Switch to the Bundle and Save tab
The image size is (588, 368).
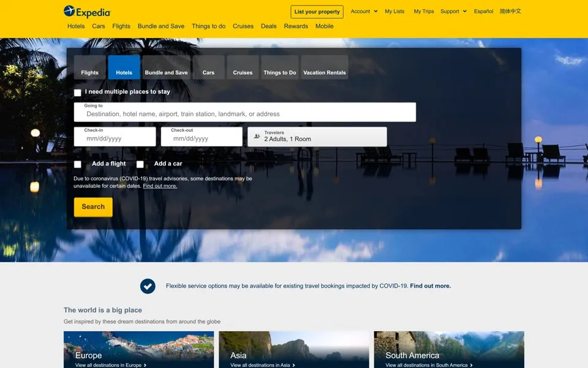167,67
